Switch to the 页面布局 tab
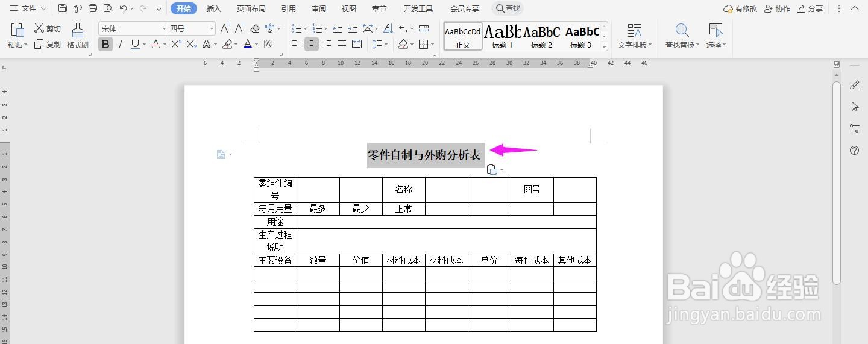 coord(251,8)
